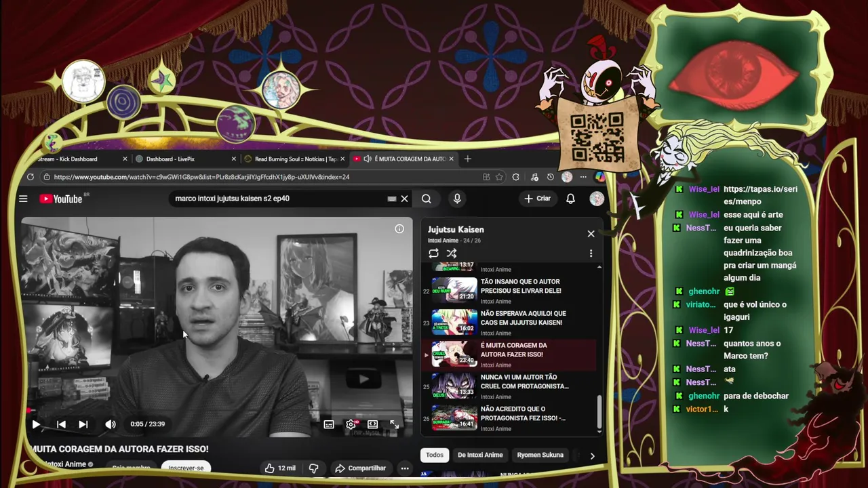Select the De Intoxi Anime chip
This screenshot has width=868, height=488.
click(x=480, y=455)
